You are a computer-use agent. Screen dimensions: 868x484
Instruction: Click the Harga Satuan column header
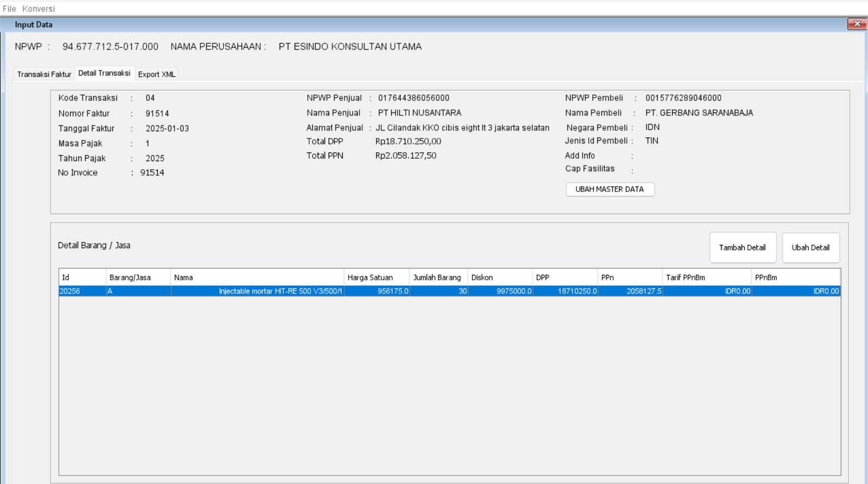pos(376,278)
